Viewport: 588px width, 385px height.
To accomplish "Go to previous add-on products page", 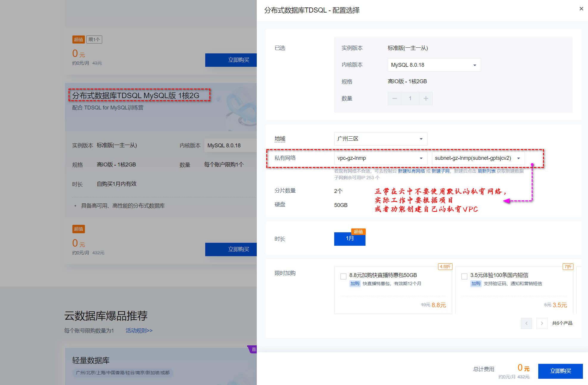I will 526,323.
